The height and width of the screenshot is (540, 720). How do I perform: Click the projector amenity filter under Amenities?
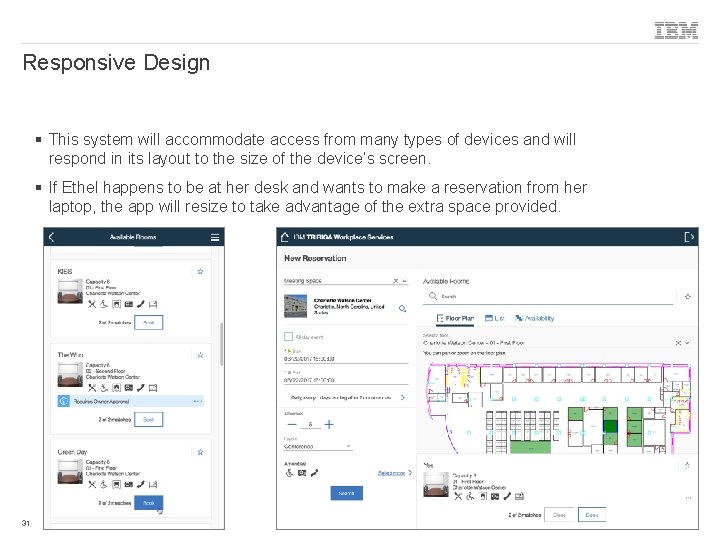(302, 472)
